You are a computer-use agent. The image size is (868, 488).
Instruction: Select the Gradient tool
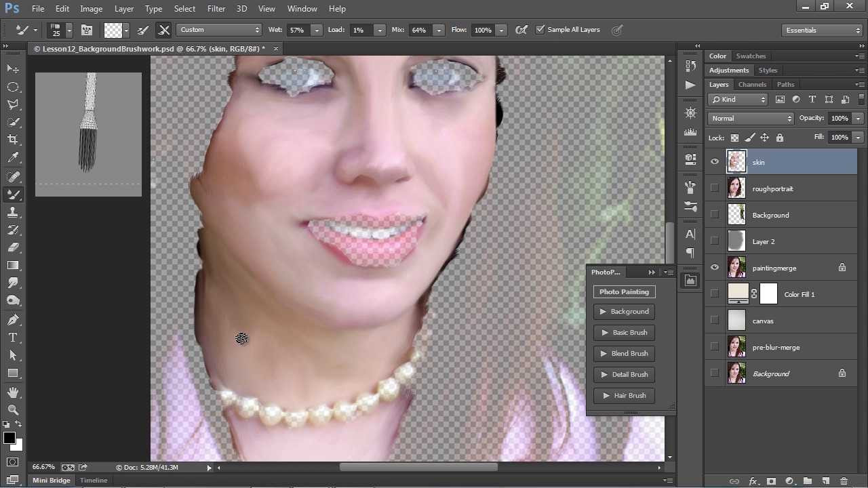[13, 265]
